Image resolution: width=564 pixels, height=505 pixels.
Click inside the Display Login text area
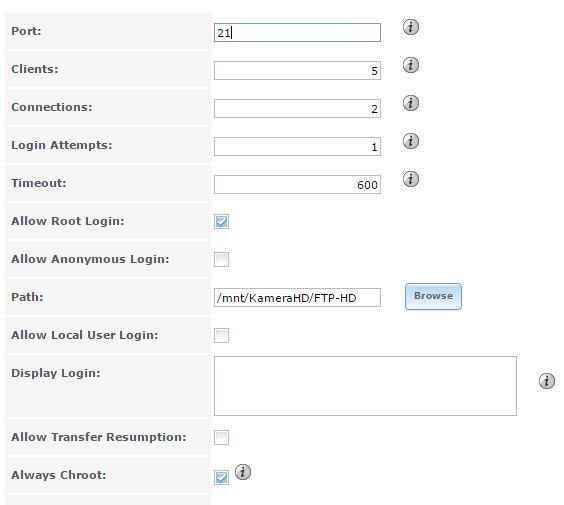[365, 386]
